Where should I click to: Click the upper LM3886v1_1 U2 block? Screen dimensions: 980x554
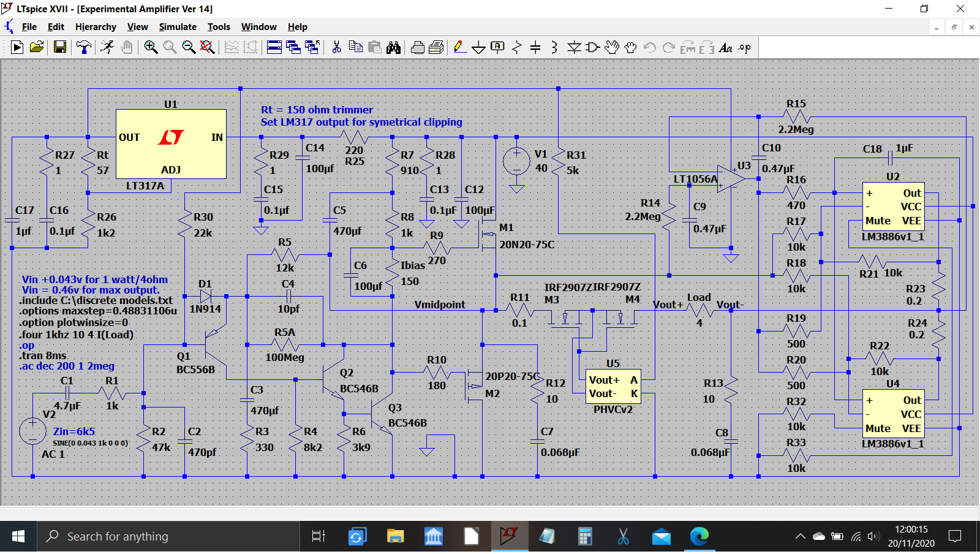pos(893,207)
